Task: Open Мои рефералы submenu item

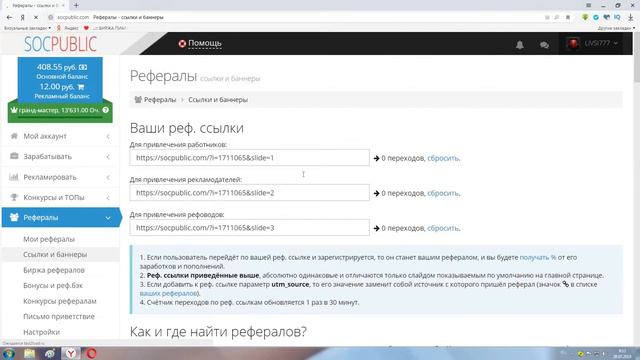Action: (x=49, y=239)
